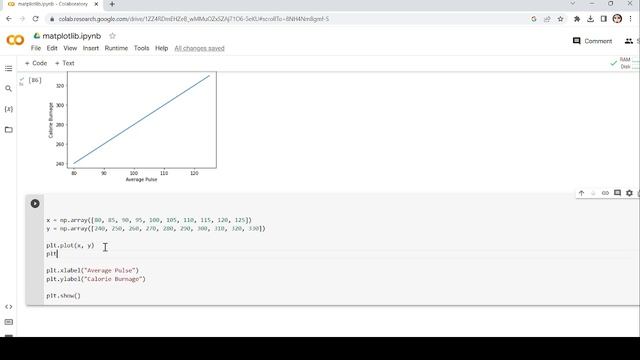The image size is (640, 360).
Task: Share this page icon in address bar
Action: [x=547, y=19]
